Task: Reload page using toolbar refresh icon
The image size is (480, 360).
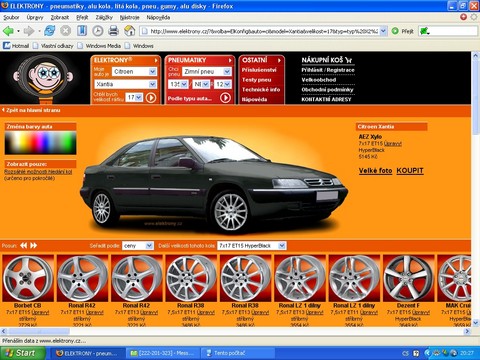Action: point(49,31)
